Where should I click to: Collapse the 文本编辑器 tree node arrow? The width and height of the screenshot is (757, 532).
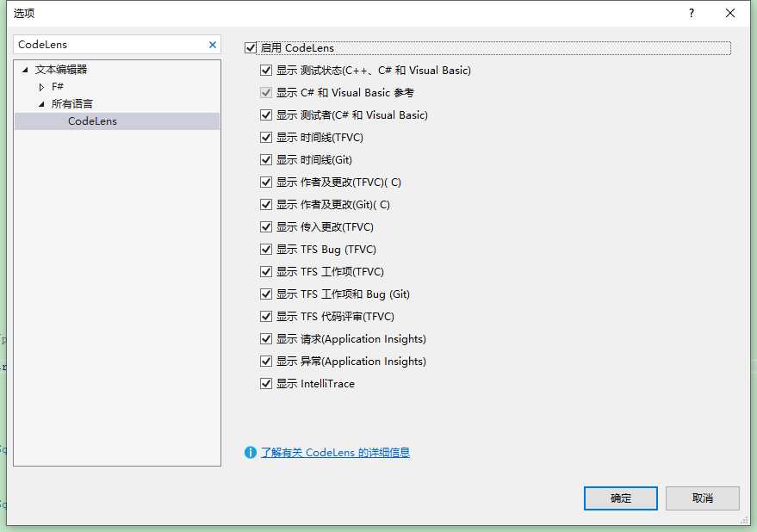pos(25,70)
